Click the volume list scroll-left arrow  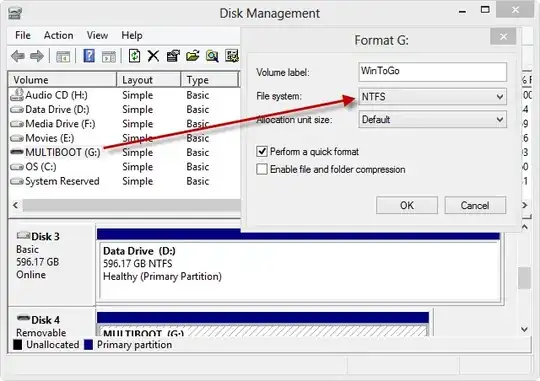click(15, 206)
